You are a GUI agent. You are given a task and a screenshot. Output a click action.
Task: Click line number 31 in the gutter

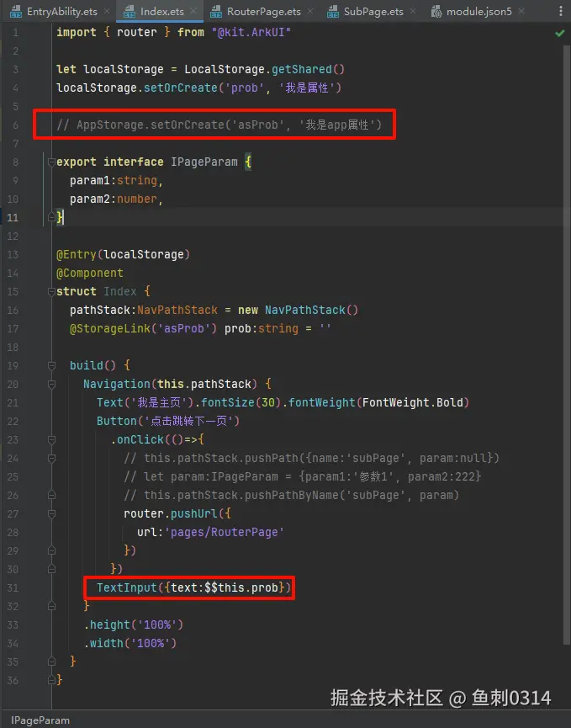13,587
